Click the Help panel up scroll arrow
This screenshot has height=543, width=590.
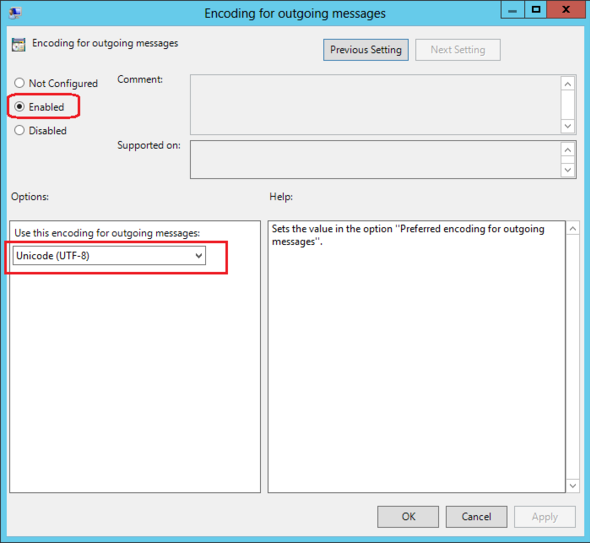pyautogui.click(x=573, y=228)
